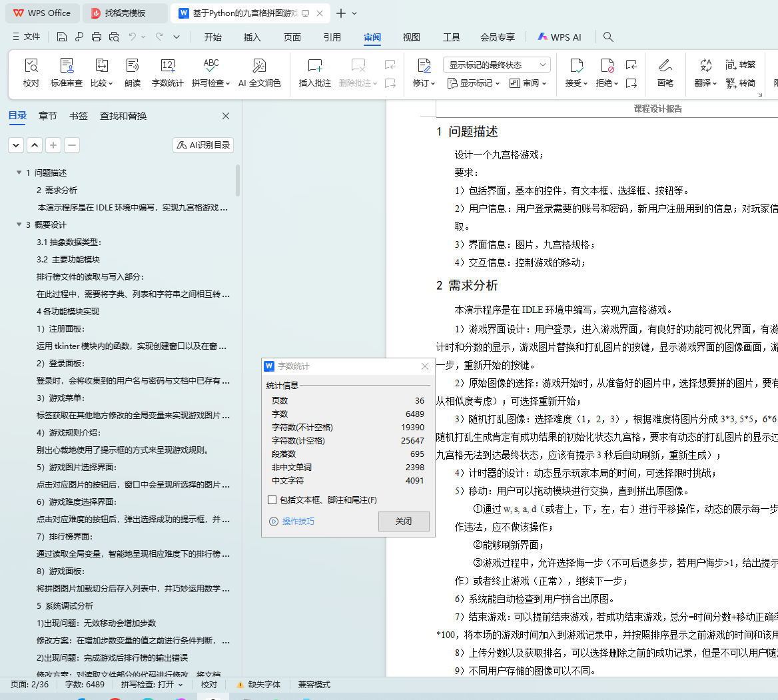Open WPS AI tab
Viewport: 778px width, 700px height.
click(x=560, y=37)
